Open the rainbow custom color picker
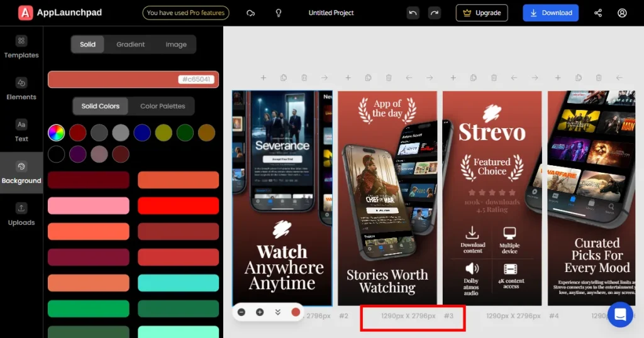The width and height of the screenshot is (644, 338). pyautogui.click(x=56, y=133)
